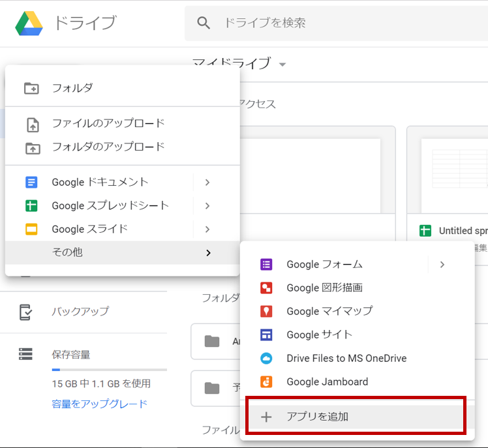
Task: Click the Google Sites icon
Action: tap(266, 335)
